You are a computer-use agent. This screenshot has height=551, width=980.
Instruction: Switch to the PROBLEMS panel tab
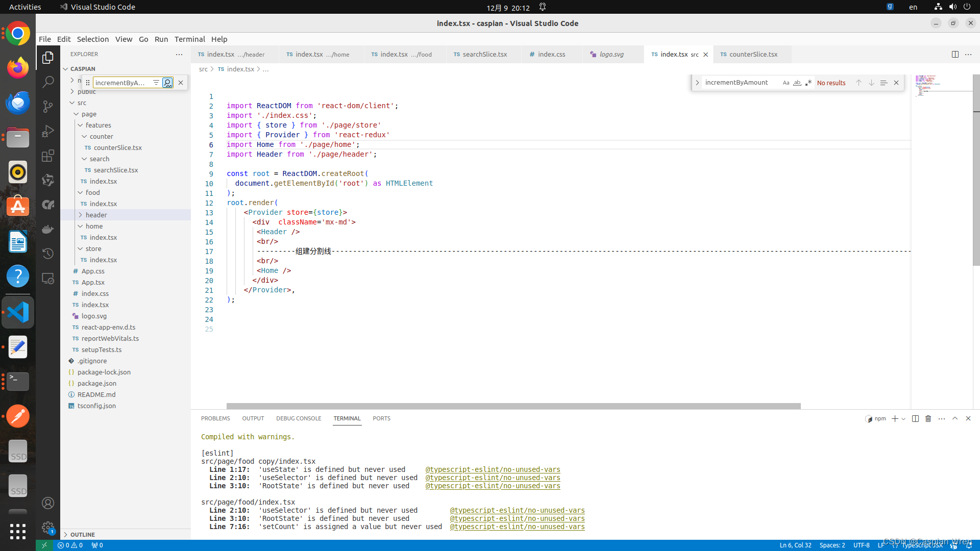(x=215, y=418)
